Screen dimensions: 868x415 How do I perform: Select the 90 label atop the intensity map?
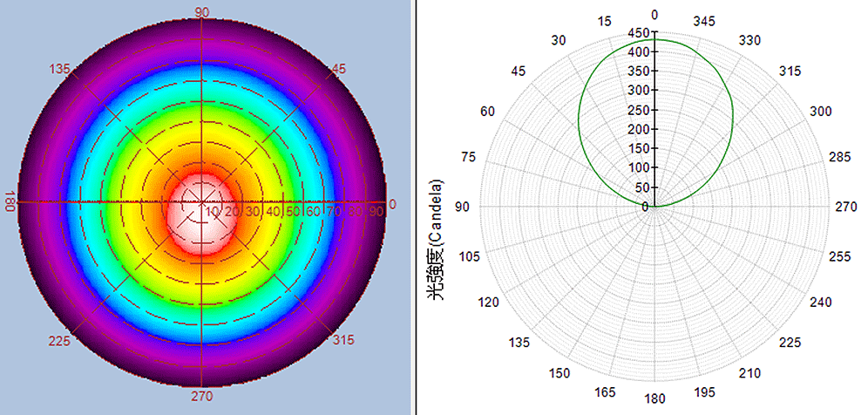pos(202,11)
